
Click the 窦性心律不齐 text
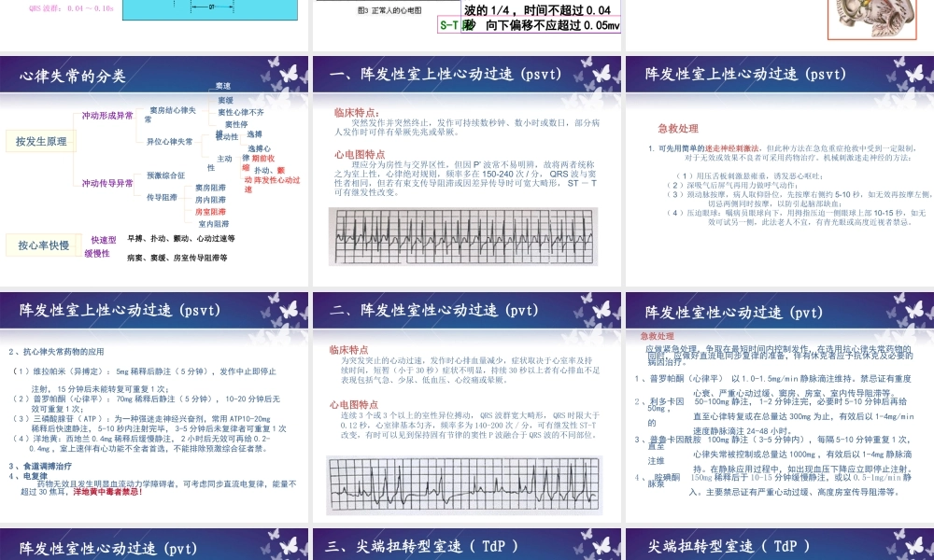click(241, 113)
